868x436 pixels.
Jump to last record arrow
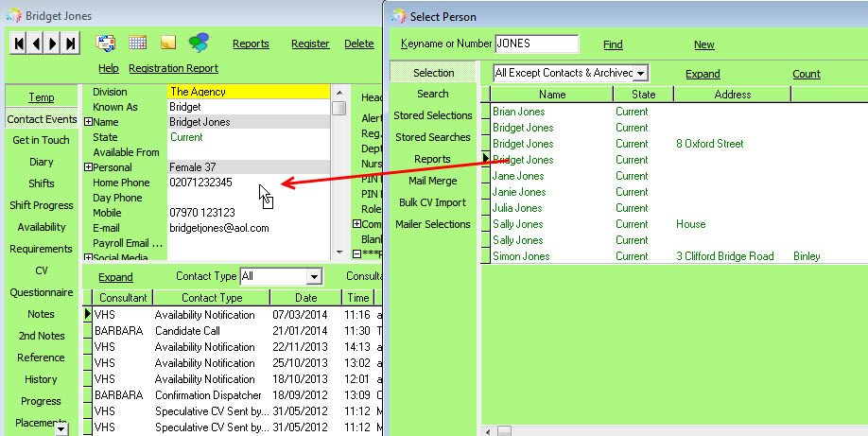pos(70,44)
